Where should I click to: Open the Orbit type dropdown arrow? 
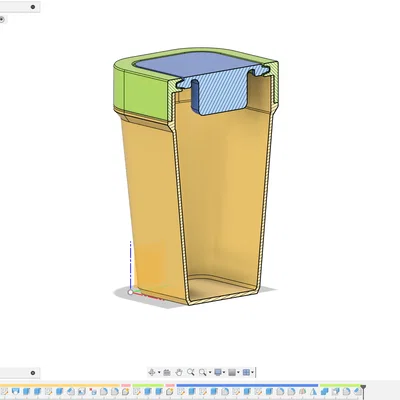[x=159, y=372]
